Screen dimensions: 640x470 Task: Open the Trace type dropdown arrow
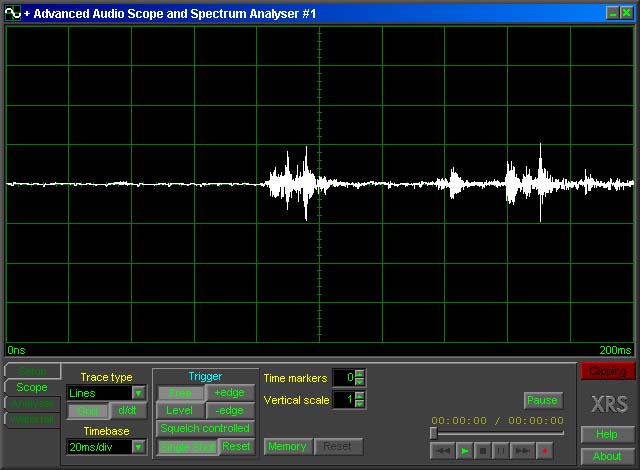138,393
